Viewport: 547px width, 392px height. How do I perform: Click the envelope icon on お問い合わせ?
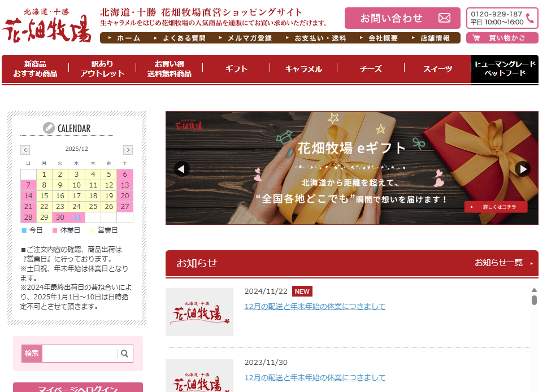[x=444, y=18]
